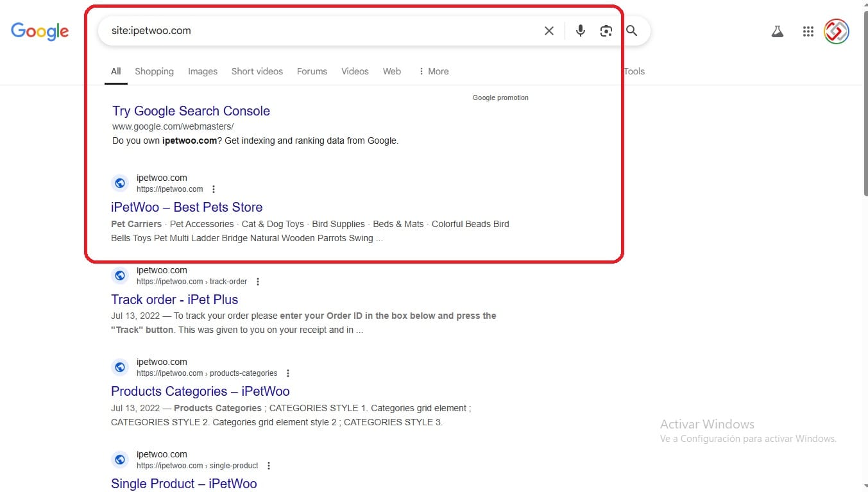This screenshot has width=868, height=492.
Task: Open the Short videos tab
Action: click(x=257, y=71)
